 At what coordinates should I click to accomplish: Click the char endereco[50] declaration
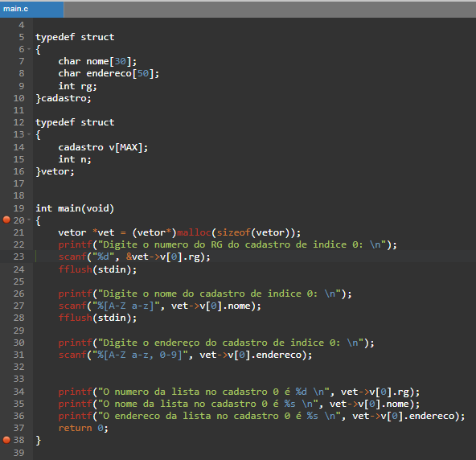click(x=109, y=73)
